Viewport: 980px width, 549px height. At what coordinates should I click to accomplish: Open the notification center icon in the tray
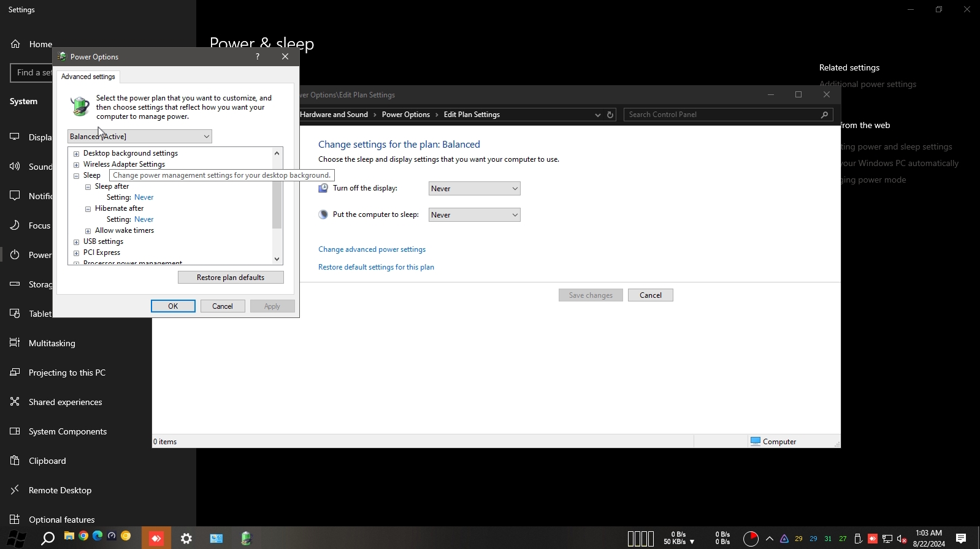(961, 539)
